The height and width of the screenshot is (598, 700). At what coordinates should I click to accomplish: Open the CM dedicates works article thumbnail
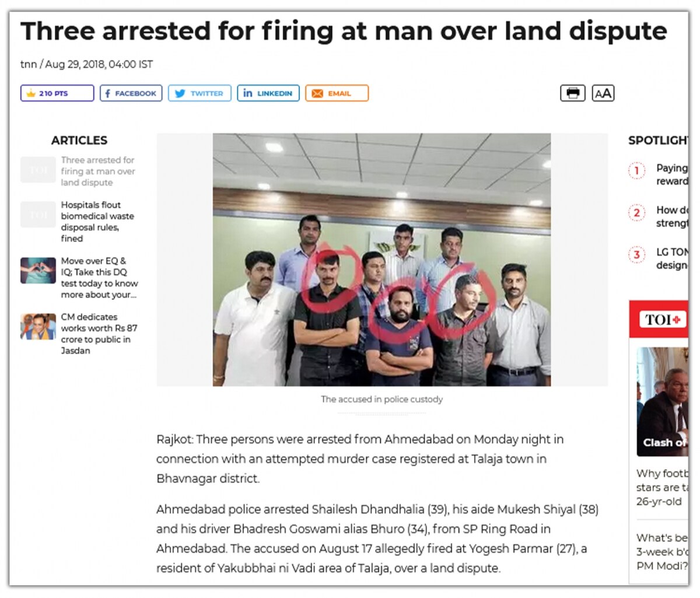pyautogui.click(x=38, y=327)
